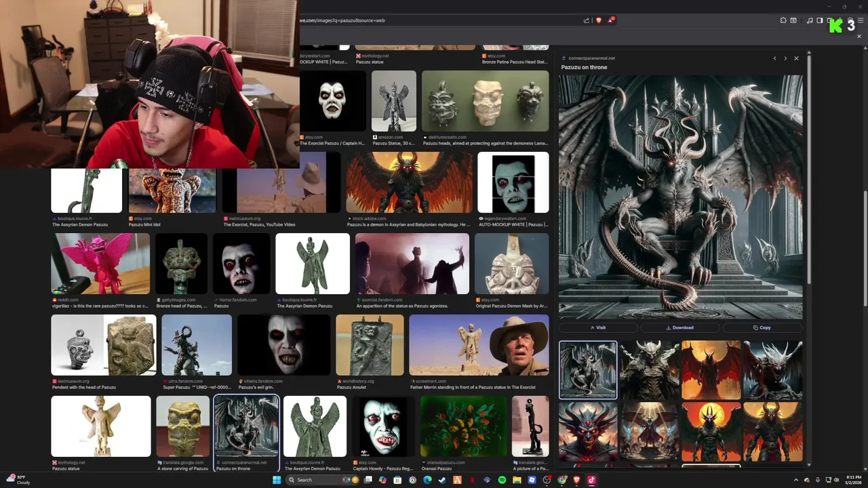This screenshot has width=868, height=488.
Task: Open the Super Pazuzu image from ultra.fandom.com
Action: (197, 345)
